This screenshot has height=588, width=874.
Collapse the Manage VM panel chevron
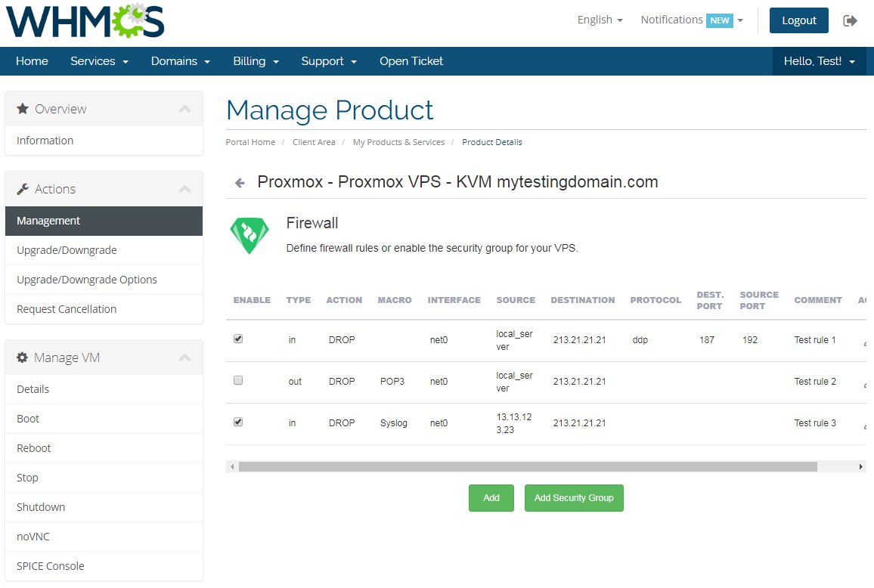tap(185, 357)
